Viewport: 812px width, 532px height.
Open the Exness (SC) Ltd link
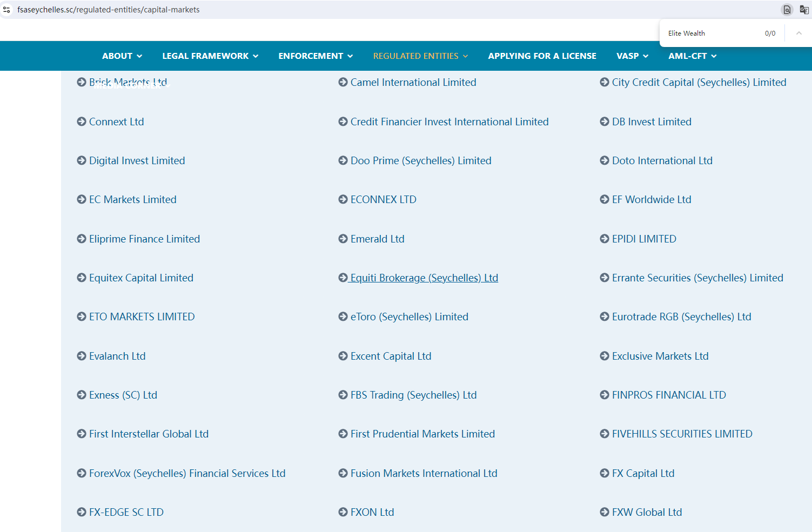123,395
